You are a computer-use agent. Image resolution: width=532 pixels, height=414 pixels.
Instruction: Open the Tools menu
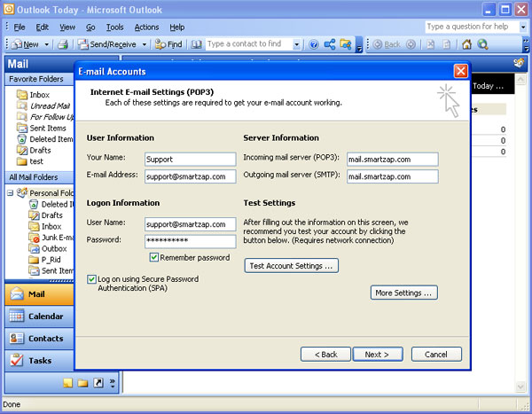[x=114, y=27]
